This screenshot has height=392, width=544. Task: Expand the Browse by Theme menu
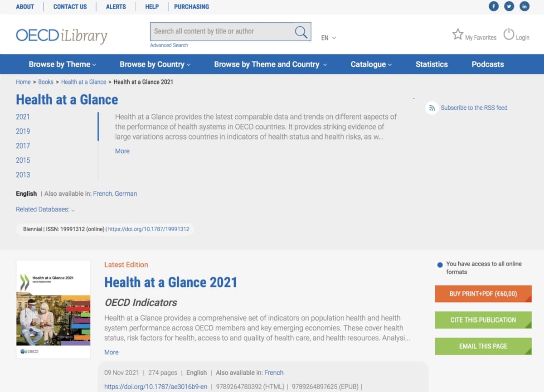[x=62, y=64]
